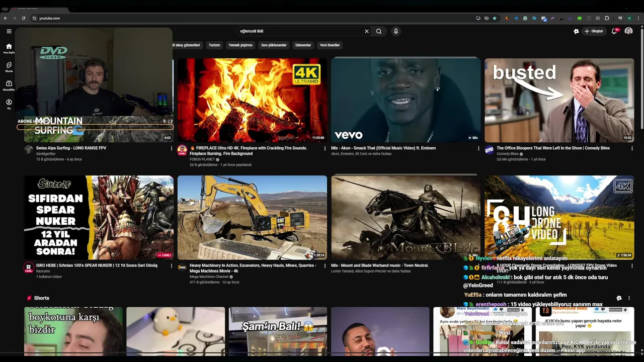Screen dimensions: 644x362
Task: Open the Akon Smack That video thumbnail
Action: (x=406, y=100)
